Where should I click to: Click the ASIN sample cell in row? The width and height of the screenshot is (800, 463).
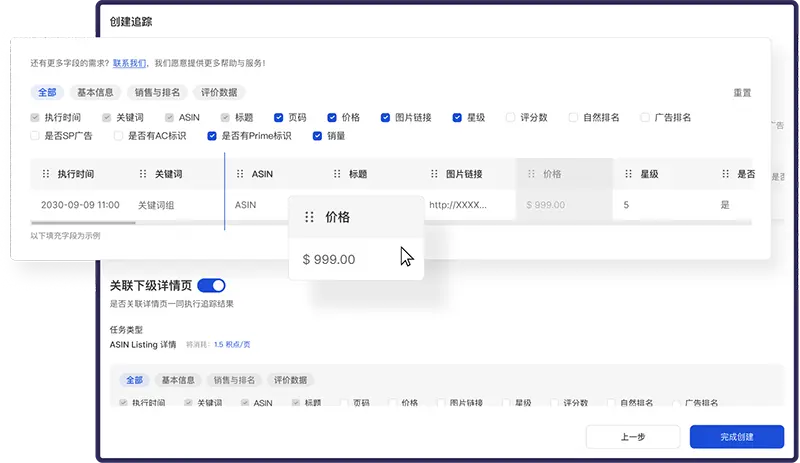[x=245, y=205]
